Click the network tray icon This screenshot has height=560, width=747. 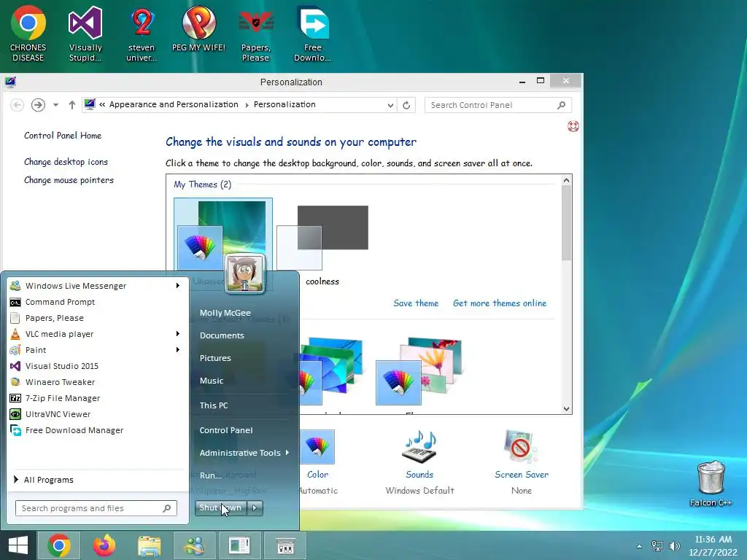[657, 545]
